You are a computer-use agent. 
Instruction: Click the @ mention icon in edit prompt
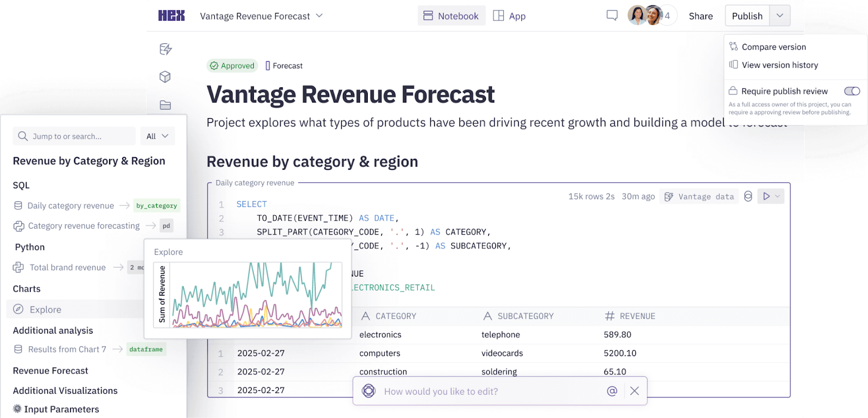click(x=612, y=391)
